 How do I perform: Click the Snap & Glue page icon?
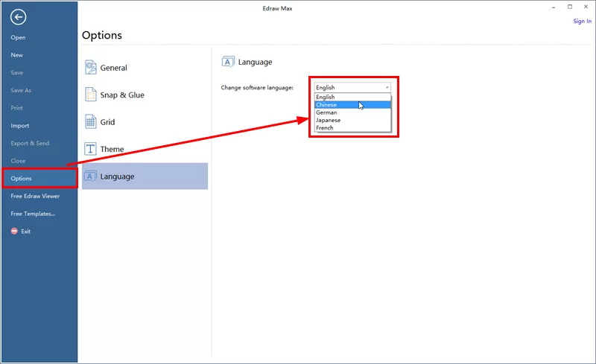pyautogui.click(x=90, y=95)
